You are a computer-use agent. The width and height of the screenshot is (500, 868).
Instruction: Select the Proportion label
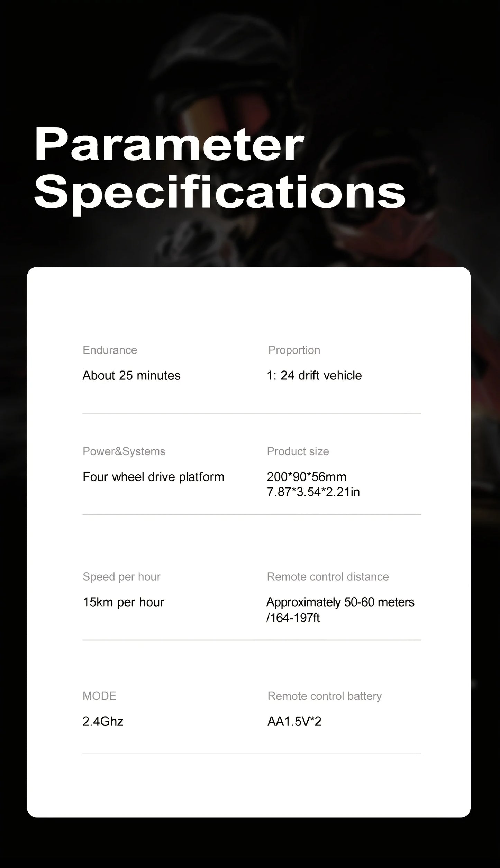click(x=294, y=350)
